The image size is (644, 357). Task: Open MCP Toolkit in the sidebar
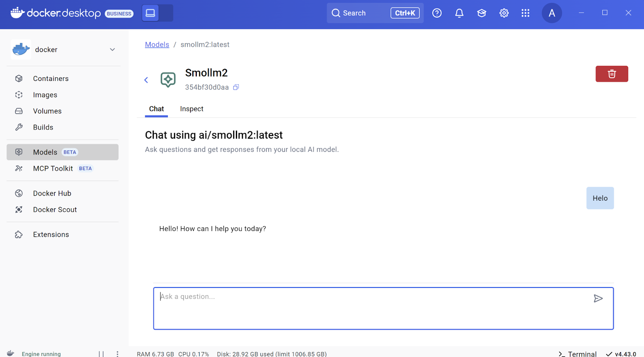(63, 168)
